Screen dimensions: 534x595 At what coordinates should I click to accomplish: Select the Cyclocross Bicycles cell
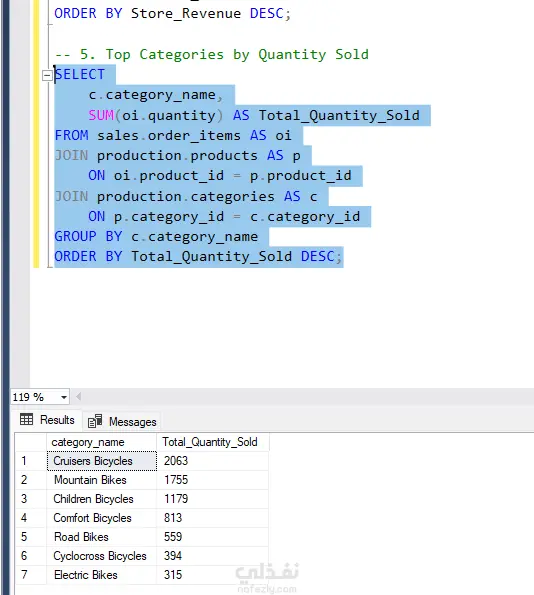pos(102,556)
